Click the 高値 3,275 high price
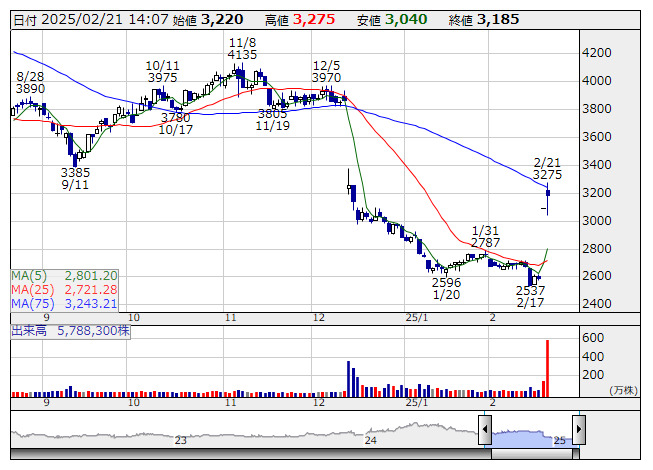Screen dimensions: 653x470 tap(300, 20)
